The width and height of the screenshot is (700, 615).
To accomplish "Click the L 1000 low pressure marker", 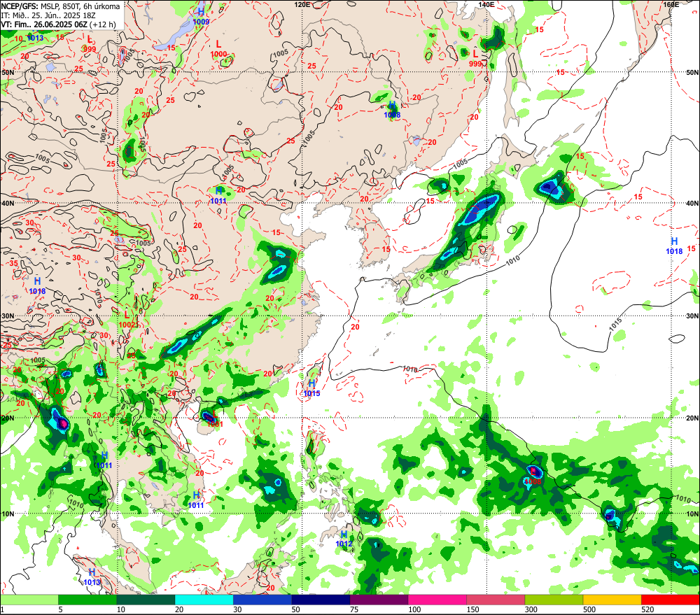I will point(218,49).
